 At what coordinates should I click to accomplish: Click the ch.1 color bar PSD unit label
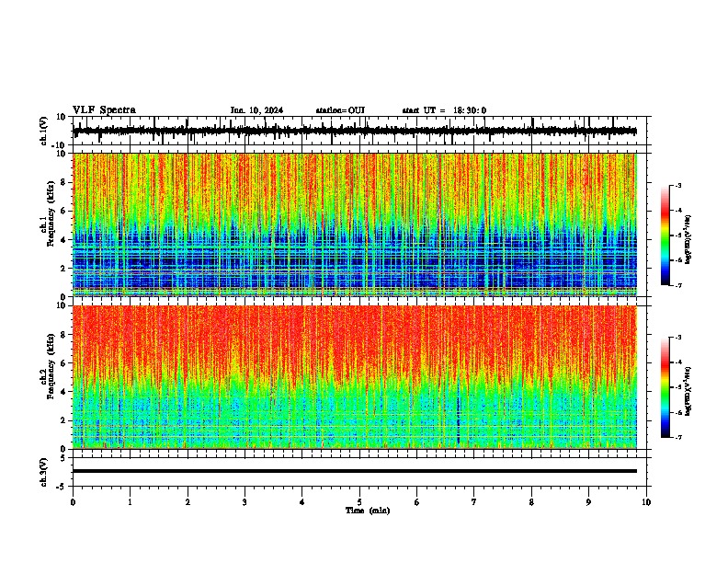pos(688,240)
